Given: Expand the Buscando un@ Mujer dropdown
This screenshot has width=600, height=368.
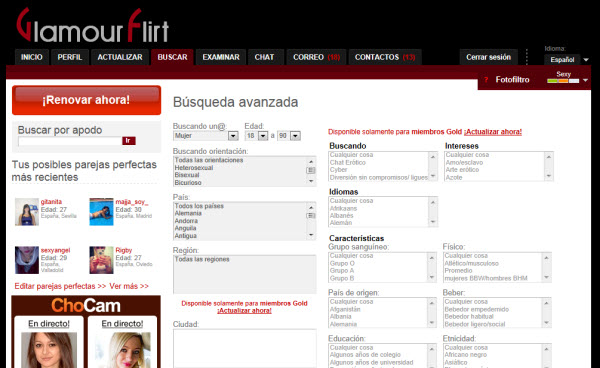Looking at the screenshot, I should coord(233,136).
